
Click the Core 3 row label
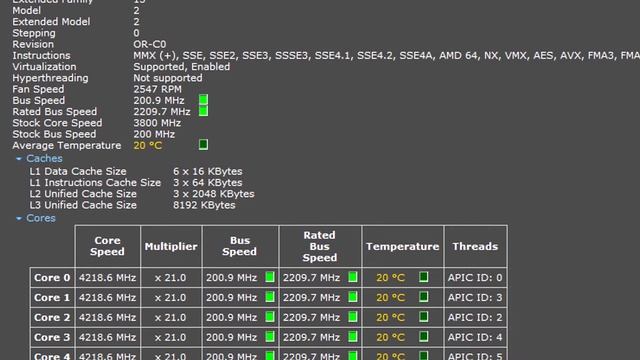pos(52,338)
